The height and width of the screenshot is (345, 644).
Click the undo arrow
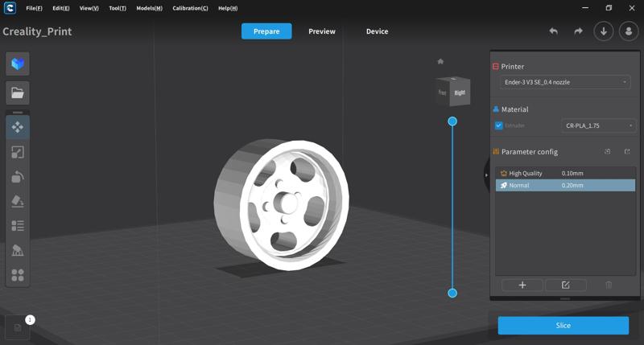pos(553,31)
